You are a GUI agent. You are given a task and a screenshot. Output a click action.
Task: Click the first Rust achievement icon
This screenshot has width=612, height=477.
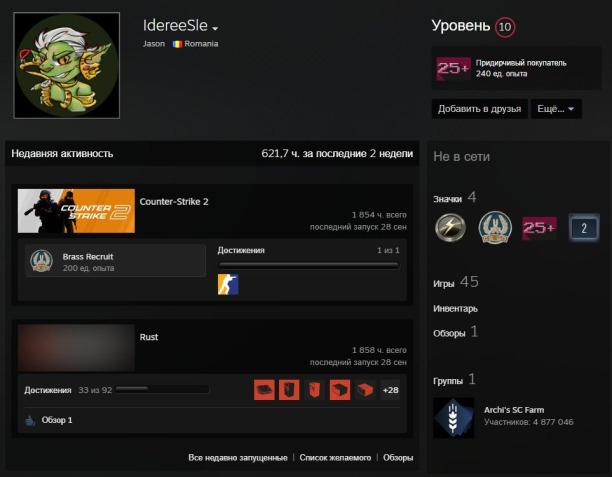tap(264, 390)
